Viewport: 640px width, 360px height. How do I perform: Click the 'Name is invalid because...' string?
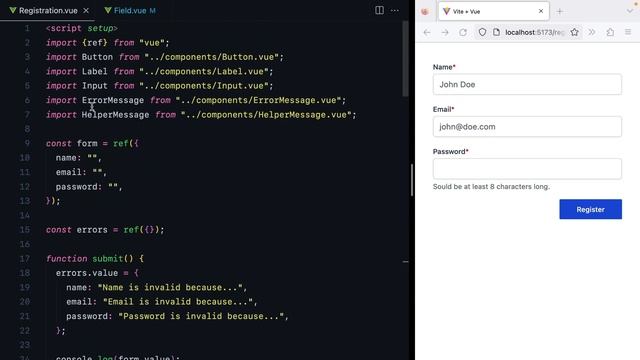pyautogui.click(x=170, y=287)
